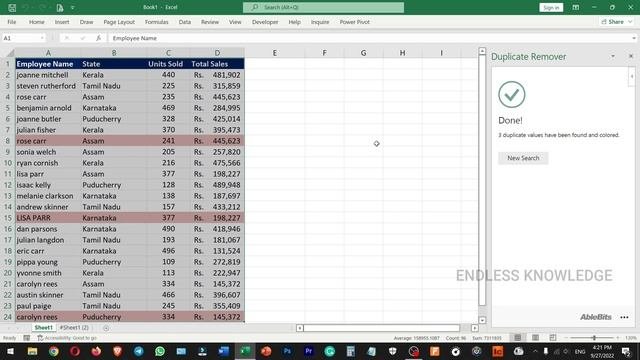The width and height of the screenshot is (640, 360).
Task: Click the macro recording icon in status bar
Action: pyautogui.click(x=27, y=338)
